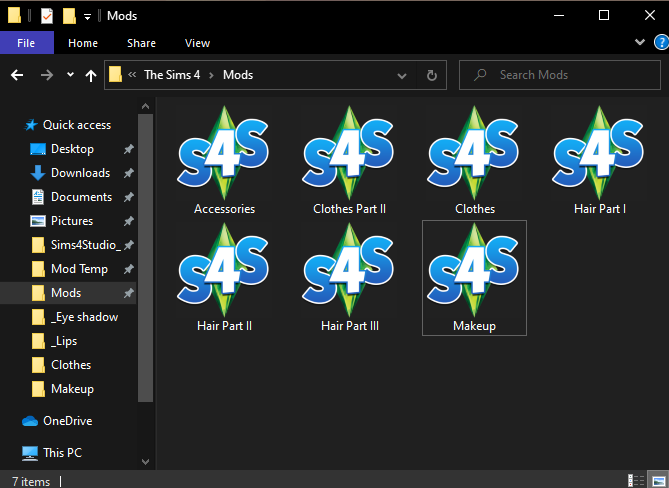
Task: Open Mod Temp folder in sidebar
Action: pyautogui.click(x=70, y=269)
